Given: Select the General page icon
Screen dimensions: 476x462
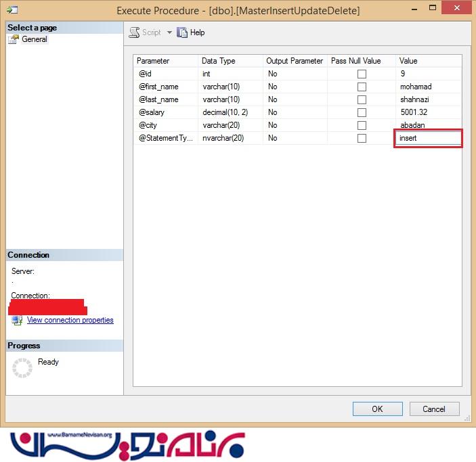Looking at the screenshot, I should pyautogui.click(x=13, y=39).
